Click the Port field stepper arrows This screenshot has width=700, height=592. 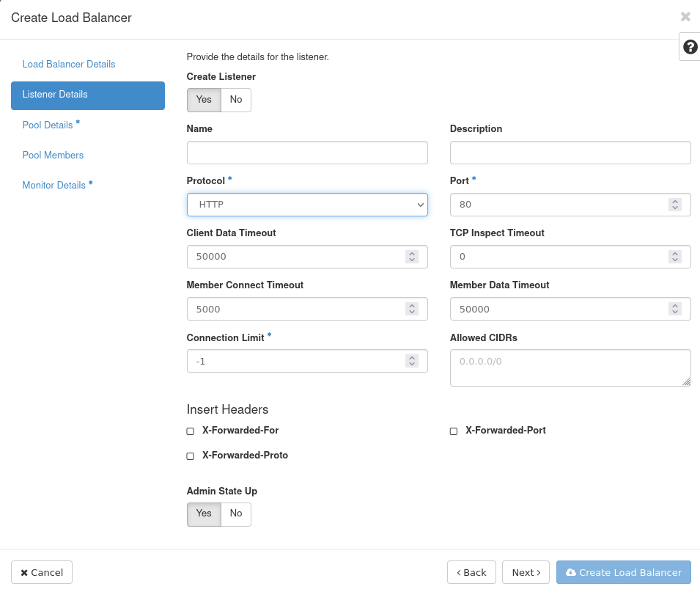pyautogui.click(x=674, y=205)
